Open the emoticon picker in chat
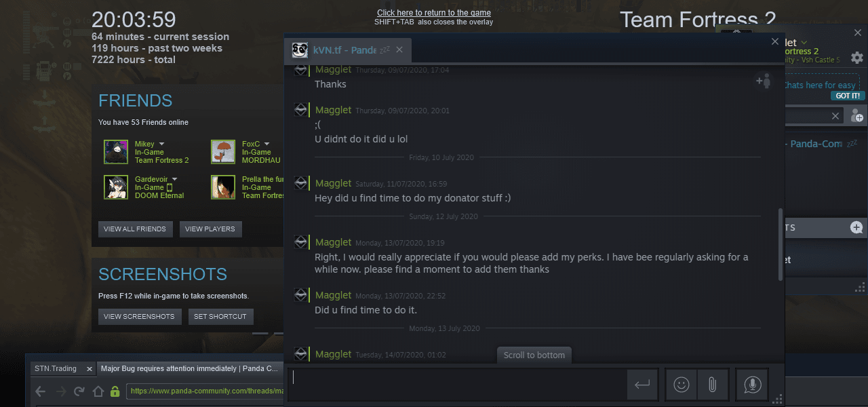Screen dimensions: 868x407 [682, 385]
